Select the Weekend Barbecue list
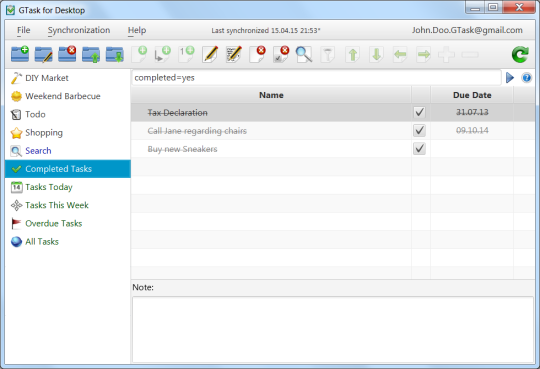This screenshot has height=369, width=540. [x=68, y=96]
